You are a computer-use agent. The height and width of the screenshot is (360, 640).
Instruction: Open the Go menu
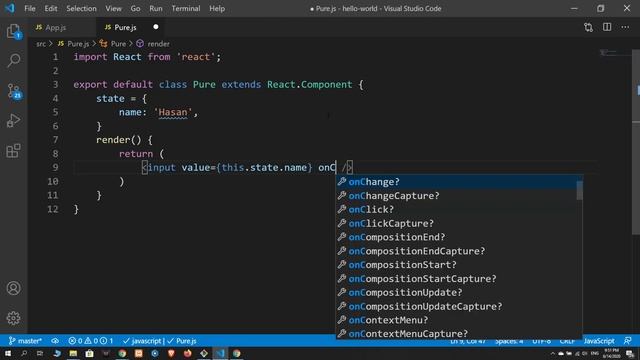pyautogui.click(x=135, y=8)
